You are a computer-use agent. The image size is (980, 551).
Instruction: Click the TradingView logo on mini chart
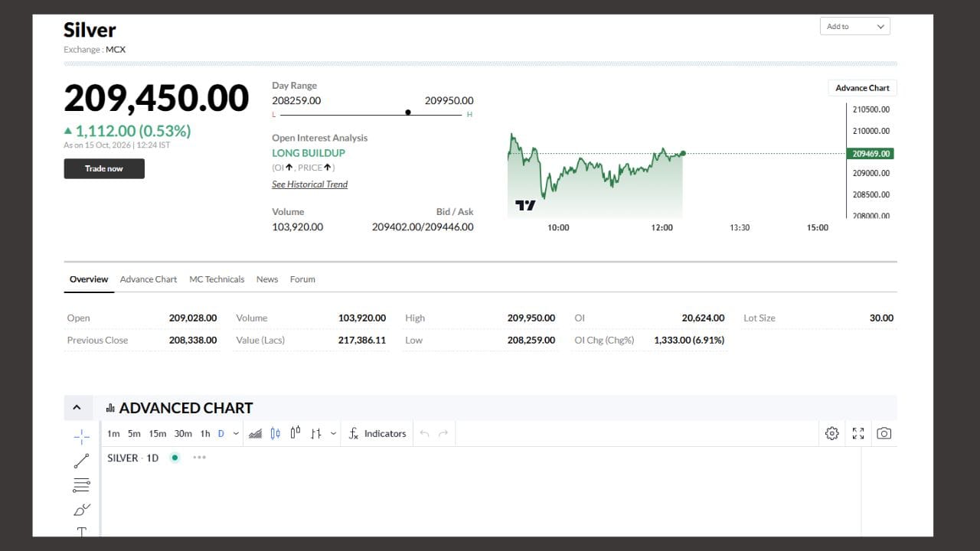[525, 205]
